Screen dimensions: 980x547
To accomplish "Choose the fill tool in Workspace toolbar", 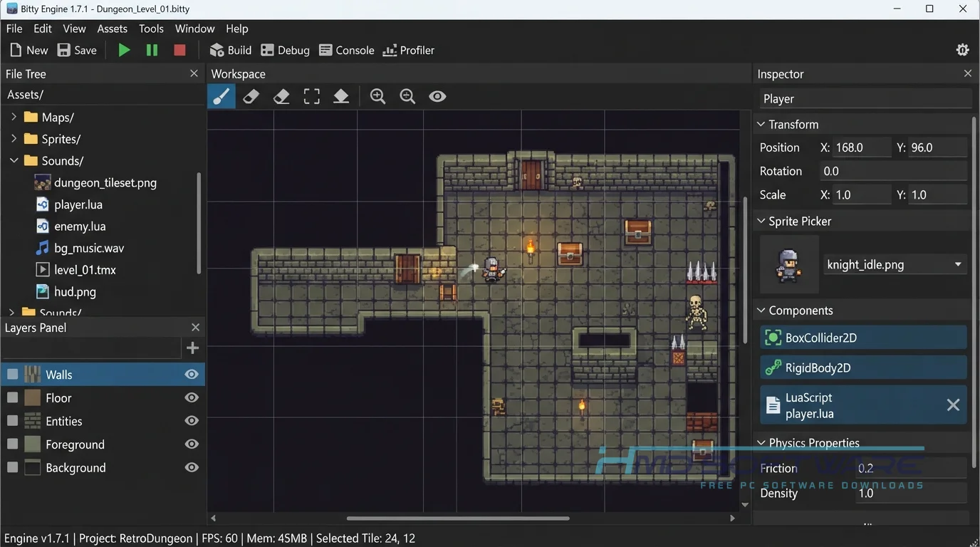I will coord(341,96).
